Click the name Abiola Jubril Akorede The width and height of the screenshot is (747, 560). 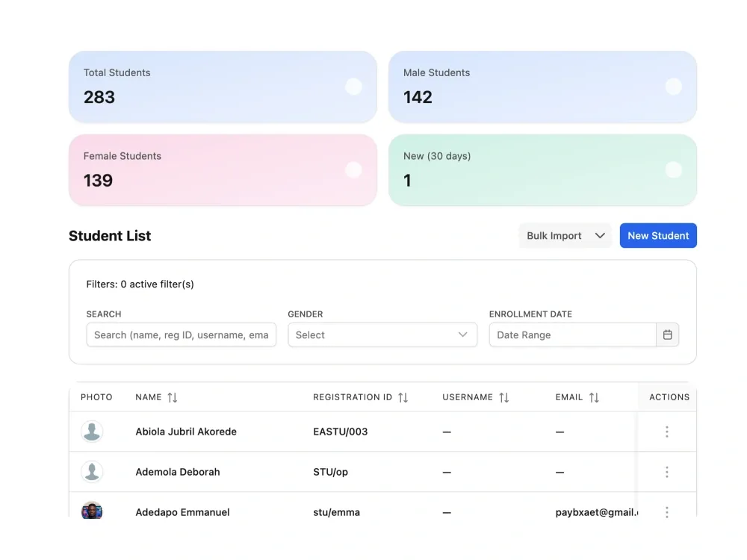[x=186, y=432]
